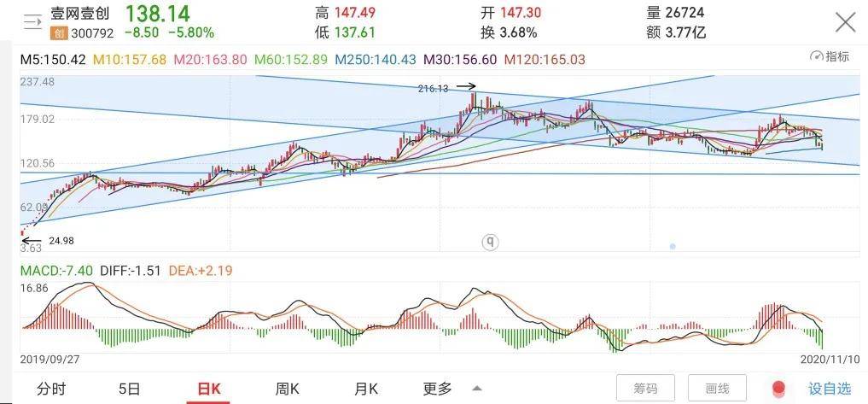Switch to 月K monthly chart
The height and width of the screenshot is (404, 868).
[x=365, y=389]
